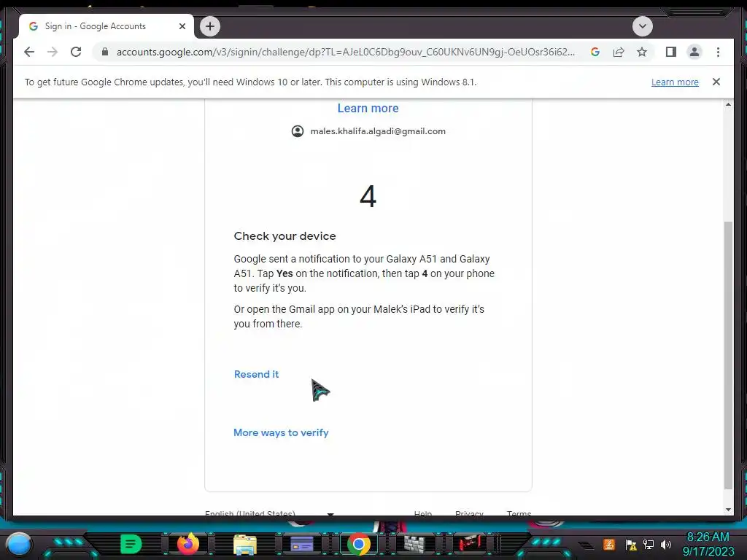Switch to Chrome on the taskbar

pyautogui.click(x=359, y=544)
